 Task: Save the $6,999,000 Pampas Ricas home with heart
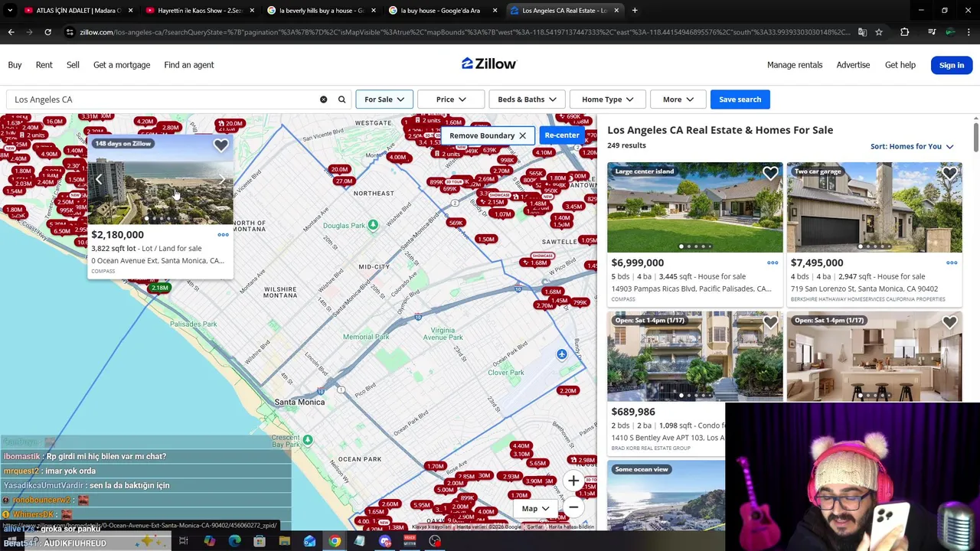point(770,174)
